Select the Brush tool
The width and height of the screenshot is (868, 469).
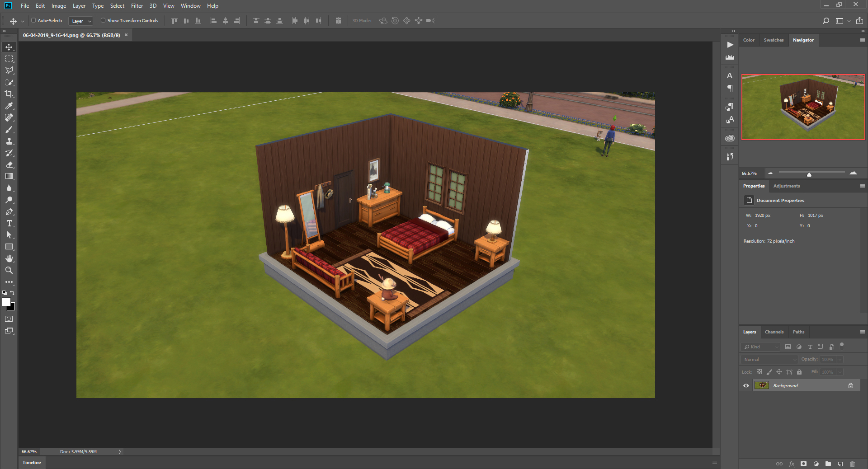[9, 129]
